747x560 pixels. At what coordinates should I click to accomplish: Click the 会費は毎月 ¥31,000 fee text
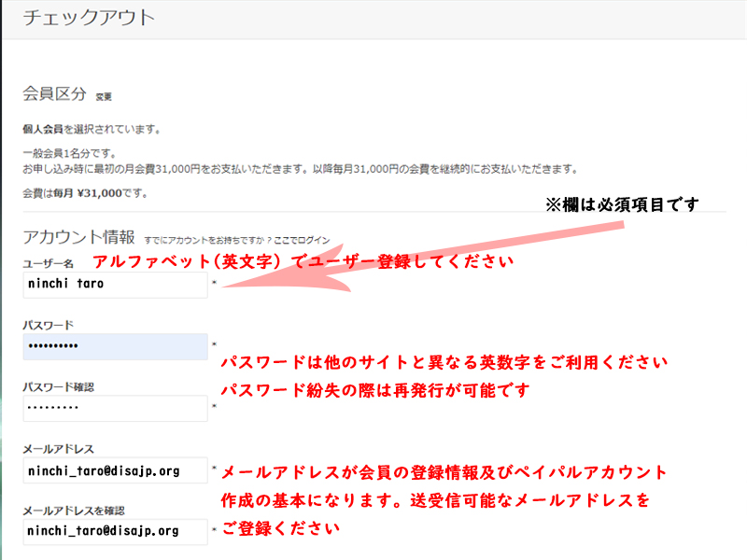pos(85,193)
